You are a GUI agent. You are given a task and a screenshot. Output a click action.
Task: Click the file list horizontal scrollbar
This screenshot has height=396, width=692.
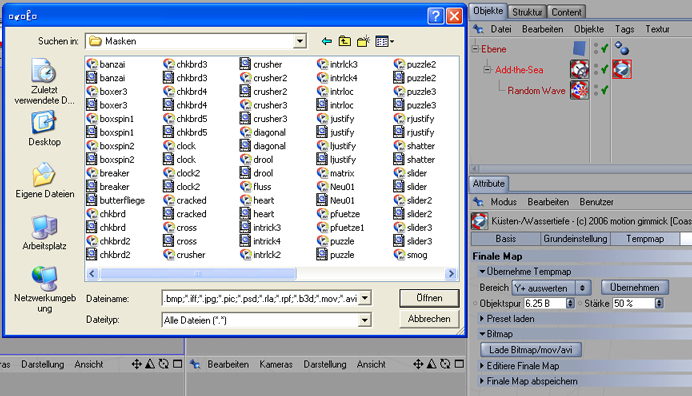[x=271, y=274]
